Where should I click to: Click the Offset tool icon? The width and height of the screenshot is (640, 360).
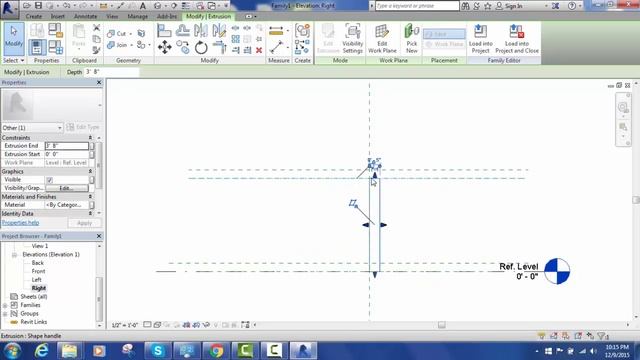point(182,31)
